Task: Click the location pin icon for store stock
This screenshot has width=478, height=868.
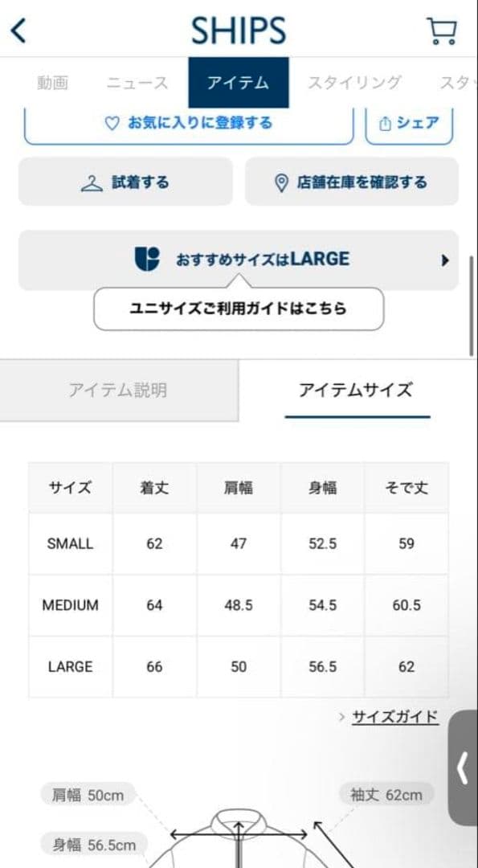Action: 282,182
